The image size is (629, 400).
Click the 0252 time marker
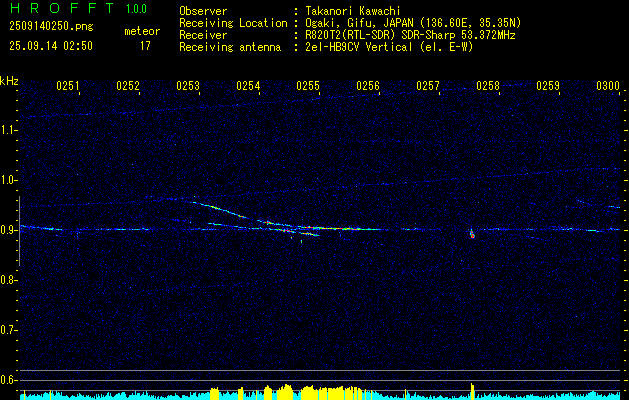pyautogui.click(x=128, y=86)
